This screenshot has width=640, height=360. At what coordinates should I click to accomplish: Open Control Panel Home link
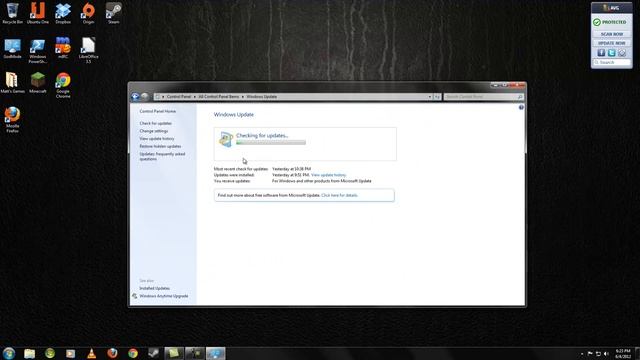tap(158, 111)
